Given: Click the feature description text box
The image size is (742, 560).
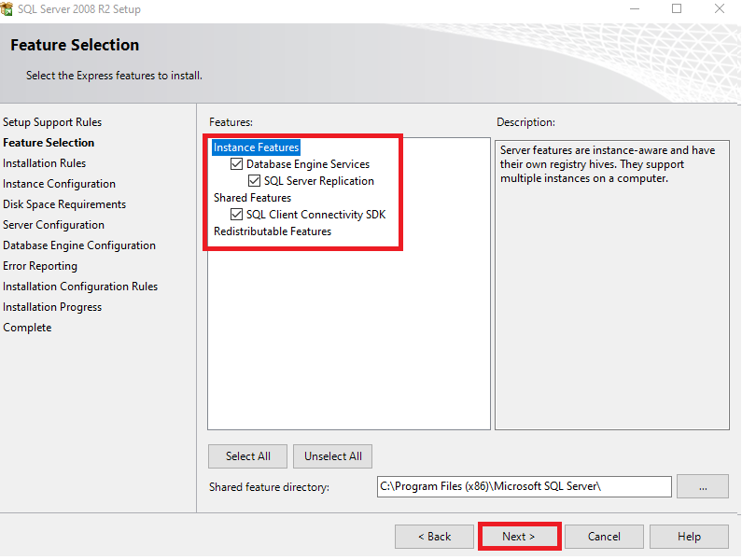Looking at the screenshot, I should click(612, 285).
